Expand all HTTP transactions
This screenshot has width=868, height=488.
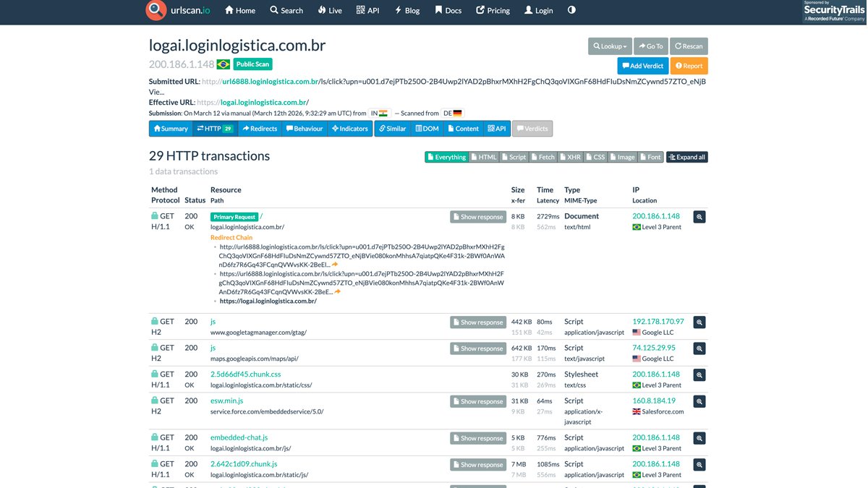(x=686, y=157)
